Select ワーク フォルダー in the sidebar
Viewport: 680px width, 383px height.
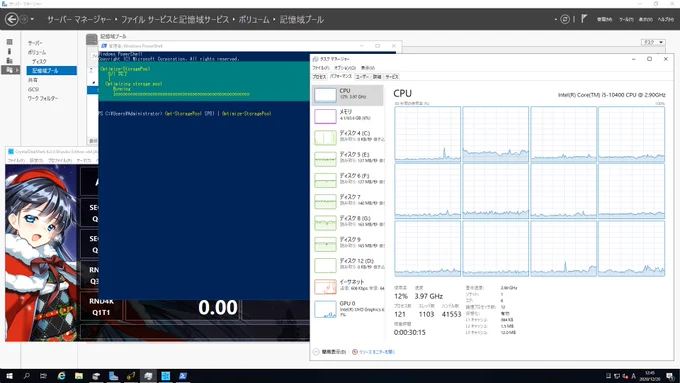click(x=42, y=98)
